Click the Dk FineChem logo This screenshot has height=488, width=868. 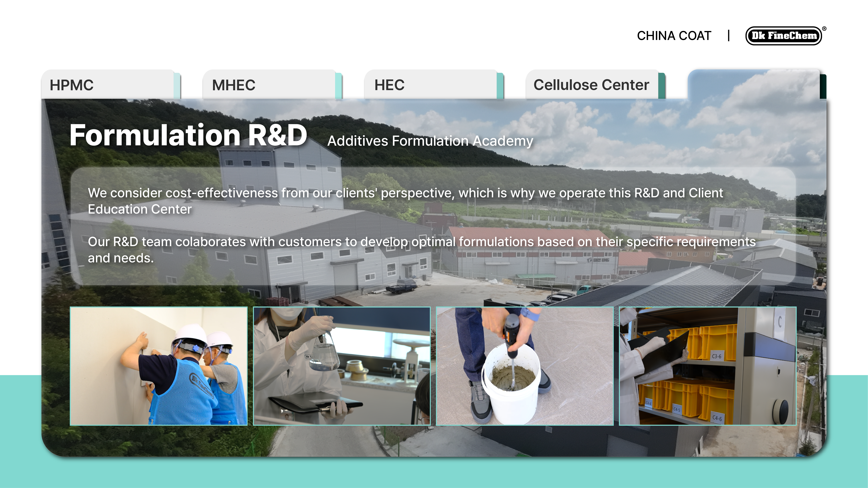click(x=784, y=36)
